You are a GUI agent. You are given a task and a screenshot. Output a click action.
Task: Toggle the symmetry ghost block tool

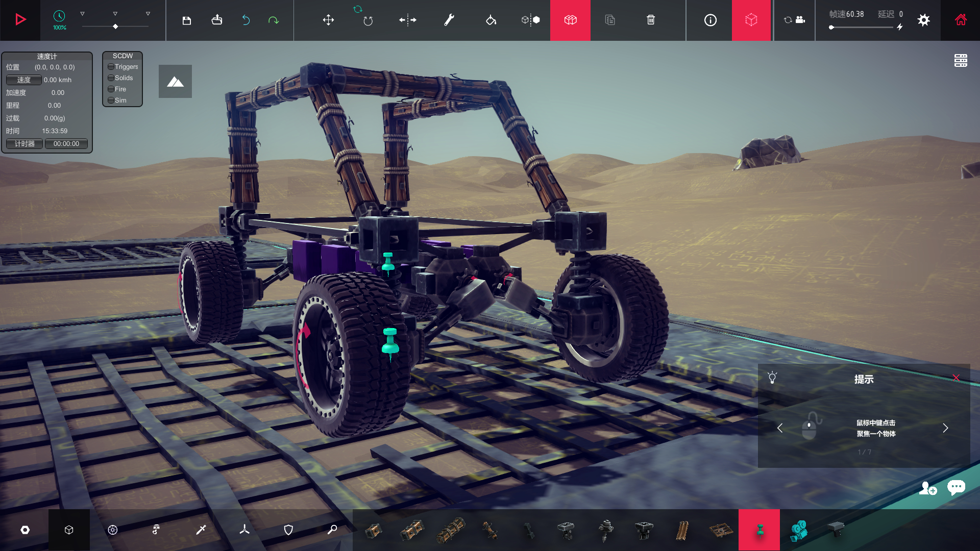pos(531,20)
